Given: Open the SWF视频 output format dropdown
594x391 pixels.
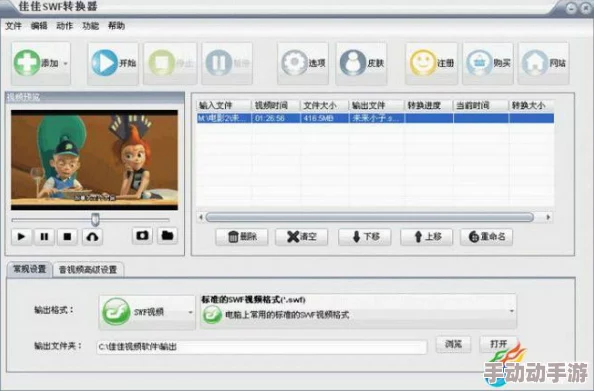Looking at the screenshot, I should tap(147, 312).
